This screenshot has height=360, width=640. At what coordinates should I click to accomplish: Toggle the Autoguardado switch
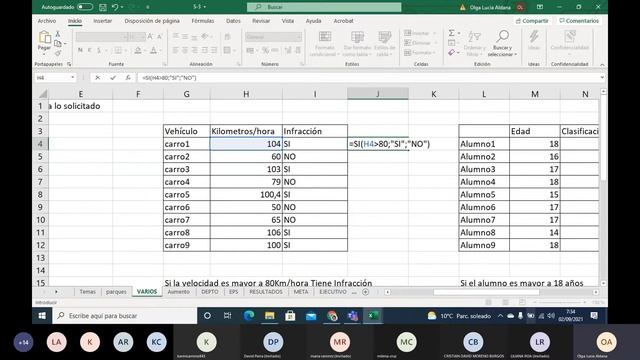click(84, 7)
